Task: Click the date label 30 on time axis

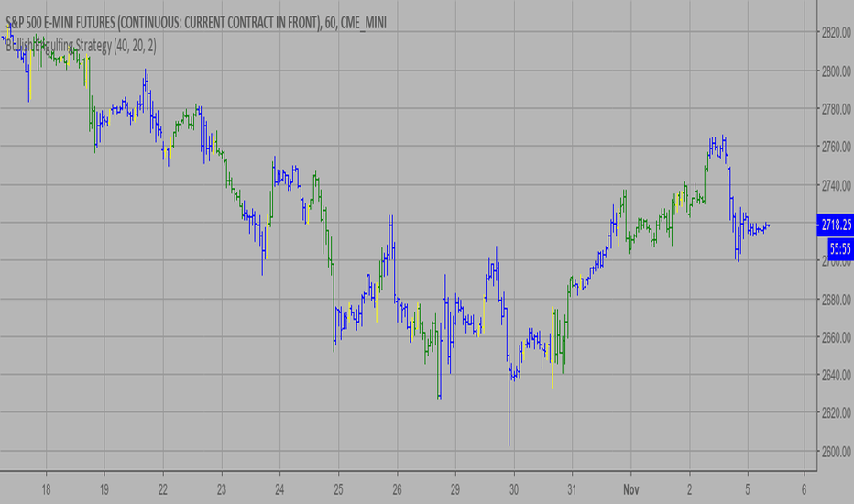Action: (514, 490)
